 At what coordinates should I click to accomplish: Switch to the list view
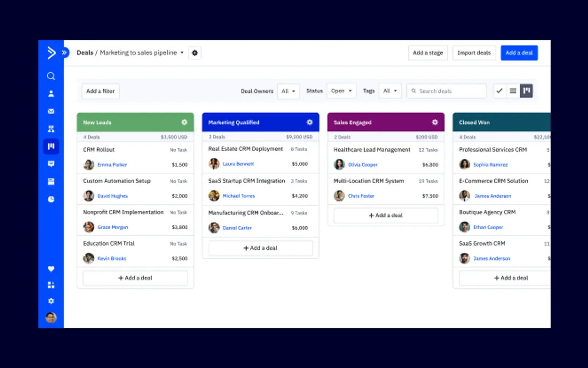[513, 91]
